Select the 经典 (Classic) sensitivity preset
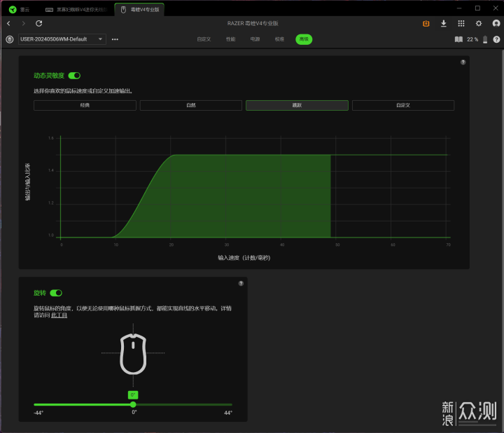The height and width of the screenshot is (433, 504). click(85, 105)
